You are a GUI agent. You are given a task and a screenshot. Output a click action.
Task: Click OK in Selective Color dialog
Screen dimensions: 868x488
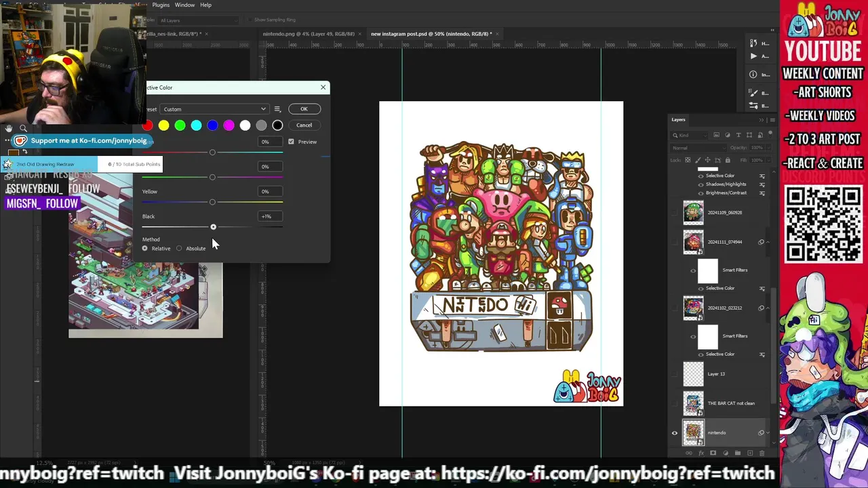[x=304, y=109]
